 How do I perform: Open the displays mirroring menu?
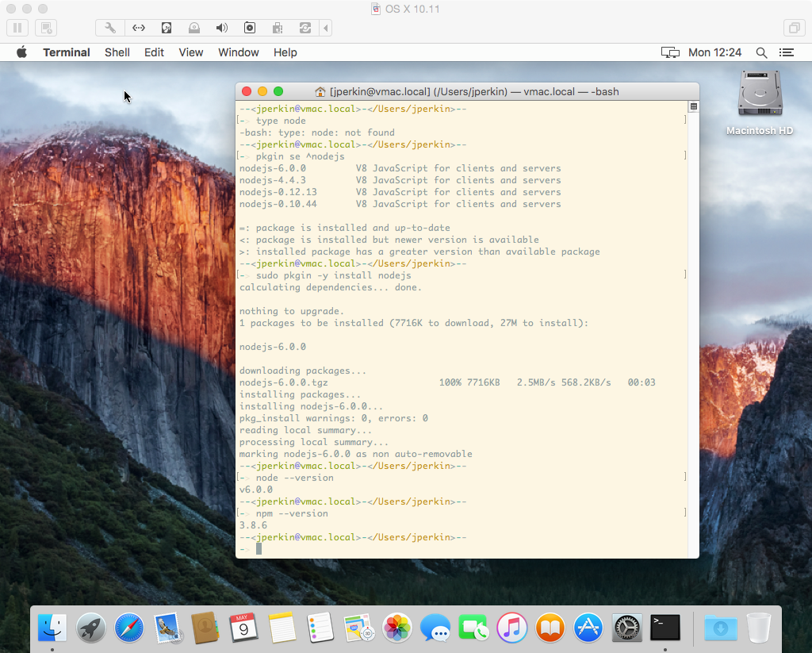[x=670, y=52]
